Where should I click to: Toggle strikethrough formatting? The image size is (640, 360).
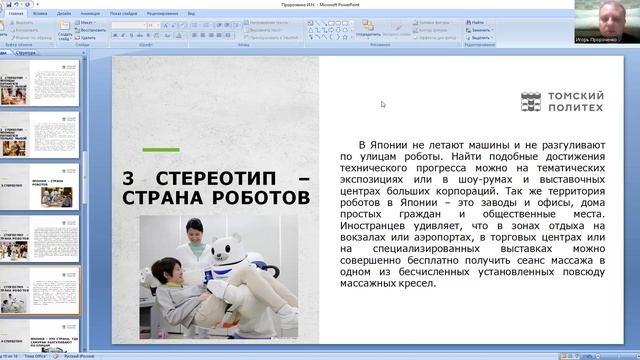[140, 36]
